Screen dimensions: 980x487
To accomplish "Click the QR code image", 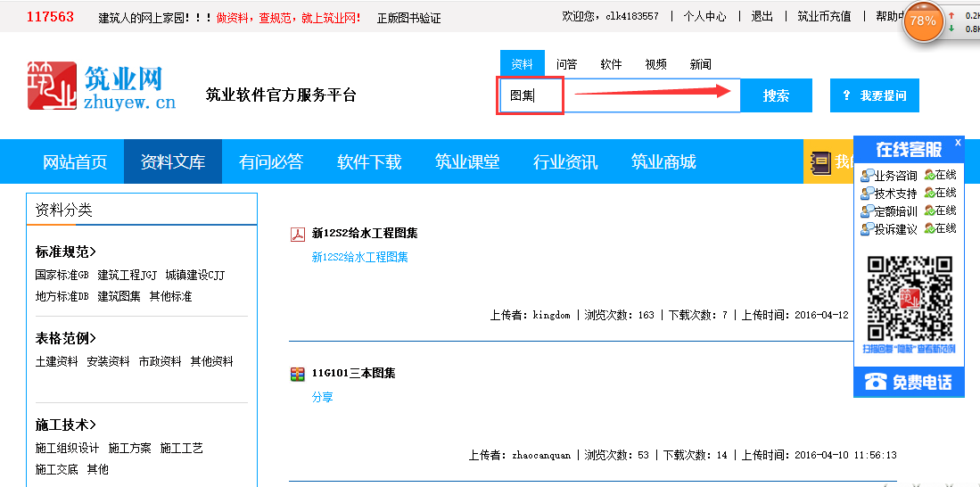I will (x=909, y=299).
